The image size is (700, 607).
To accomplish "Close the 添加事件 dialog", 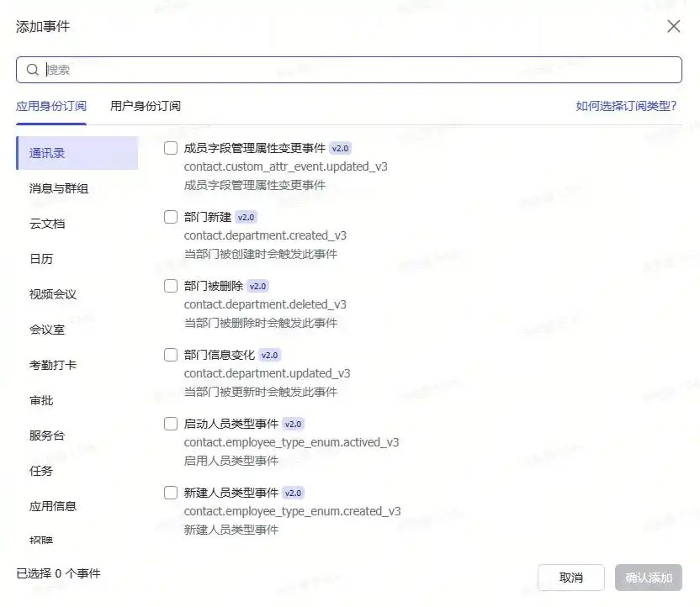I will click(x=673, y=26).
